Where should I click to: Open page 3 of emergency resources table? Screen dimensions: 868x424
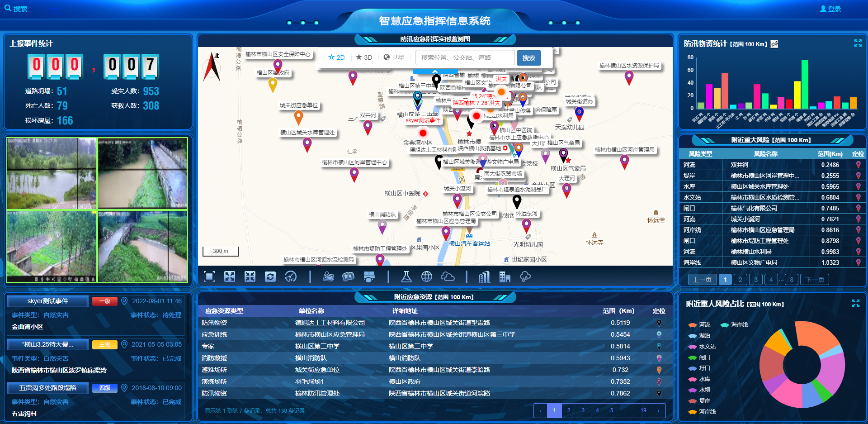(583, 410)
